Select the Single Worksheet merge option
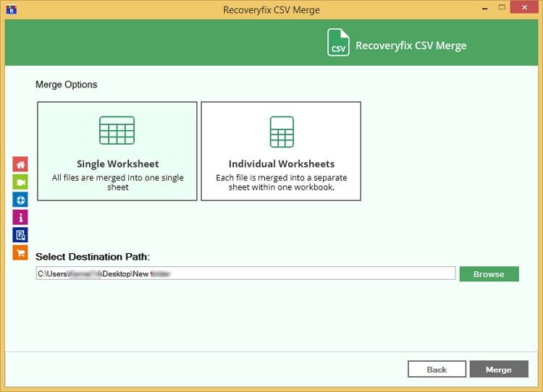Image resolution: width=543 pixels, height=392 pixels. (x=117, y=151)
